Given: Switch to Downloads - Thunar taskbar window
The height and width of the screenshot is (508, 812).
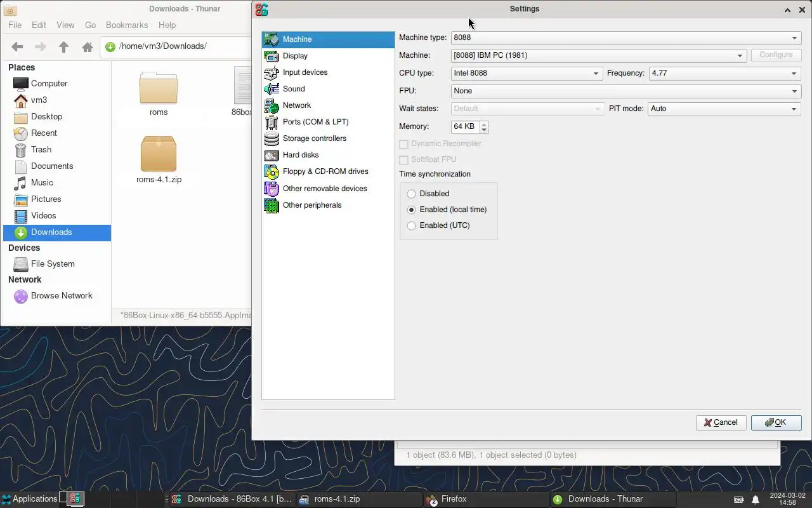Looking at the screenshot, I should 612,499.
